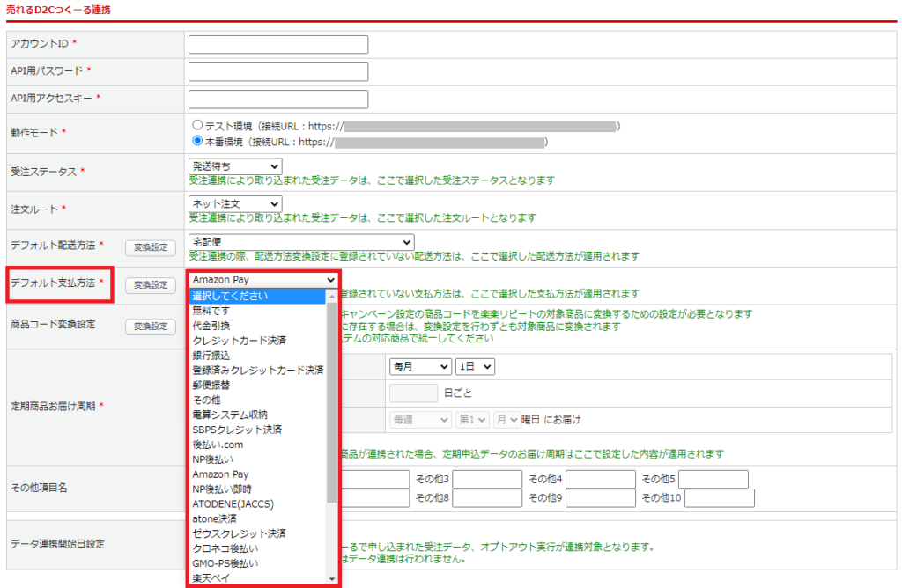902x588 pixels.
Task: Choose 代金引換 from the payment list
Action: point(211,326)
